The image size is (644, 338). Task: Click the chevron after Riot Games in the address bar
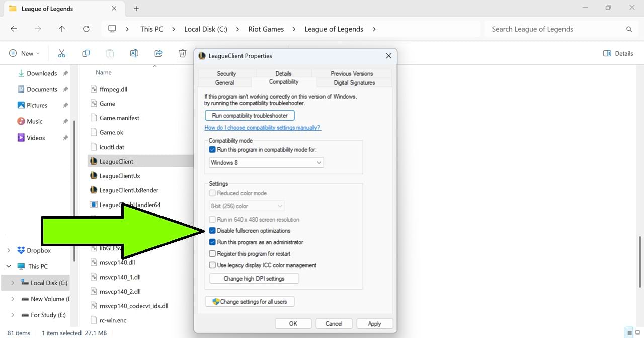(294, 29)
